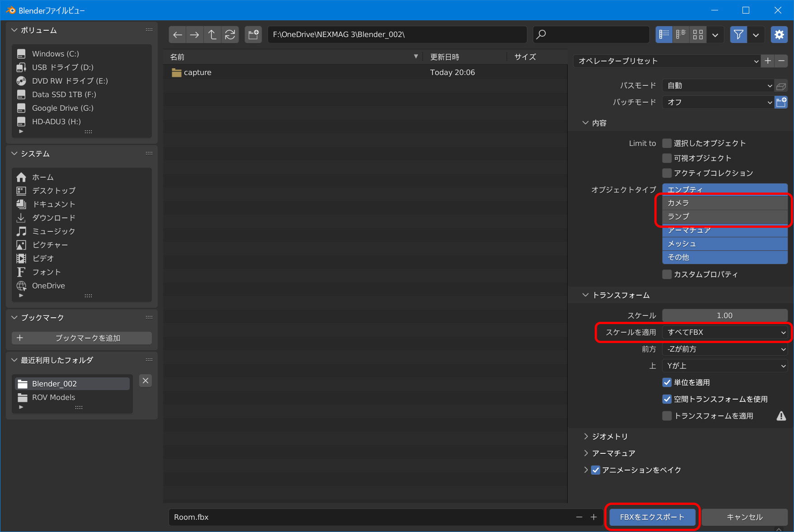Toggle Camera object type

click(x=725, y=203)
